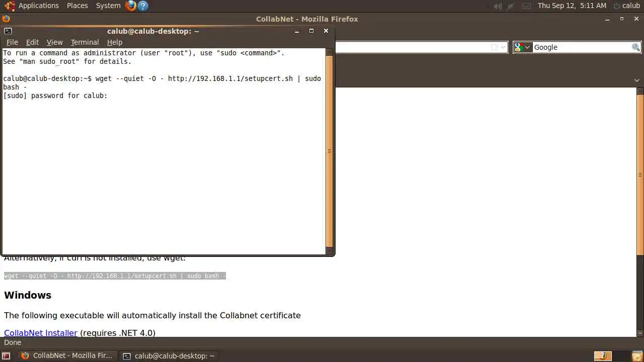
Task: Open the terminal View menu
Action: (x=54, y=42)
